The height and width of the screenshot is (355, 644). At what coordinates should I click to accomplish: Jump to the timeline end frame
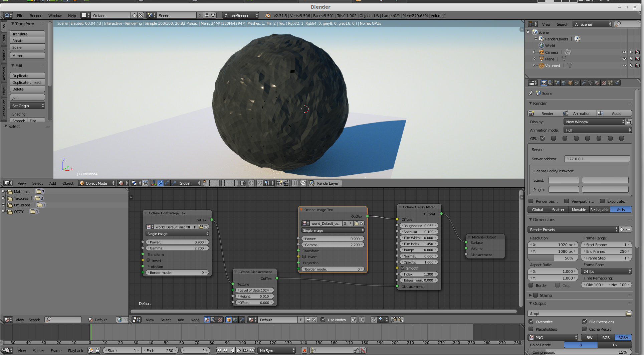pyautogui.click(x=252, y=350)
